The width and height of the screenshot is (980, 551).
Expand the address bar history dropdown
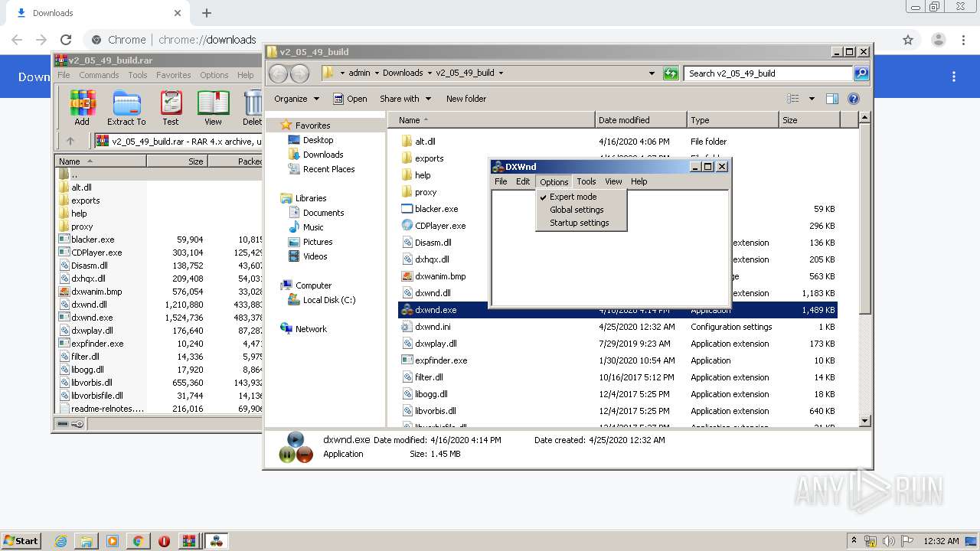[652, 73]
